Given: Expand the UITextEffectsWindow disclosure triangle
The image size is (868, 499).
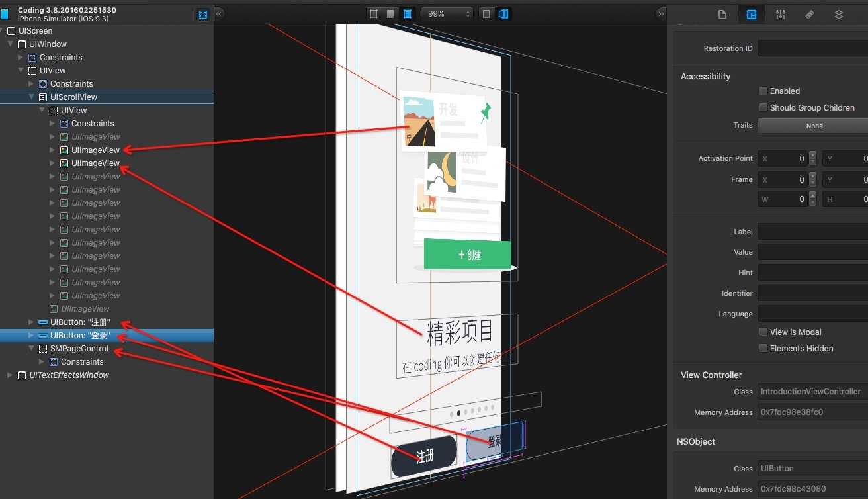Looking at the screenshot, I should [10, 375].
